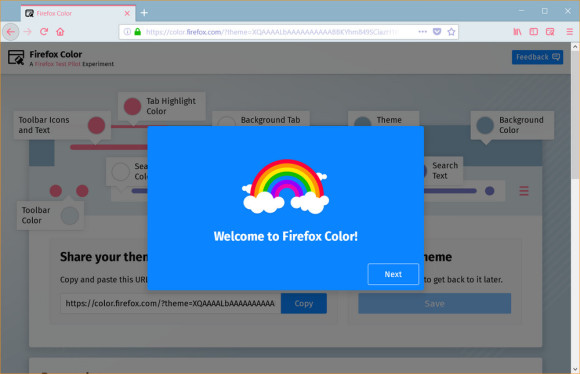Open the page actions three-dot menu

(x=422, y=32)
